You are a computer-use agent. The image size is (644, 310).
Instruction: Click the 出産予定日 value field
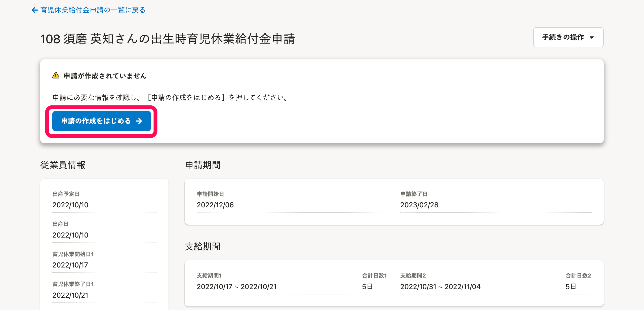(70, 205)
